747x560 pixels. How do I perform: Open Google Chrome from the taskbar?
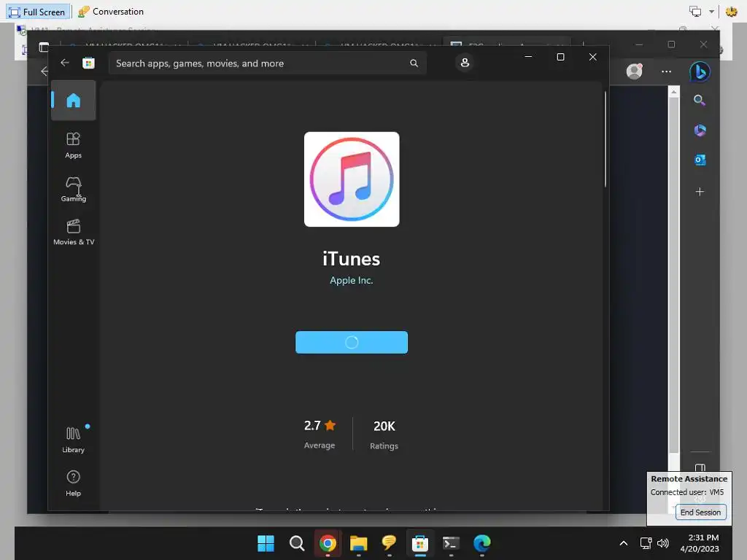(x=328, y=543)
